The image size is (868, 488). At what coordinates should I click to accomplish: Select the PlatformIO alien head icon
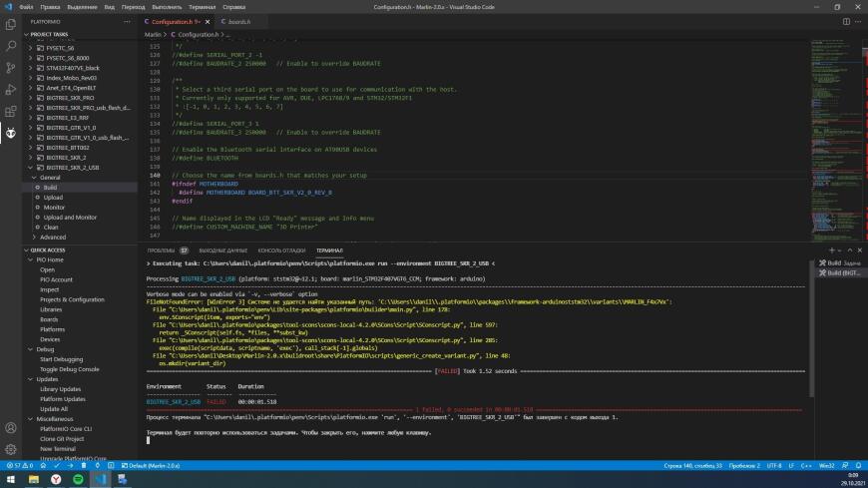click(11, 133)
